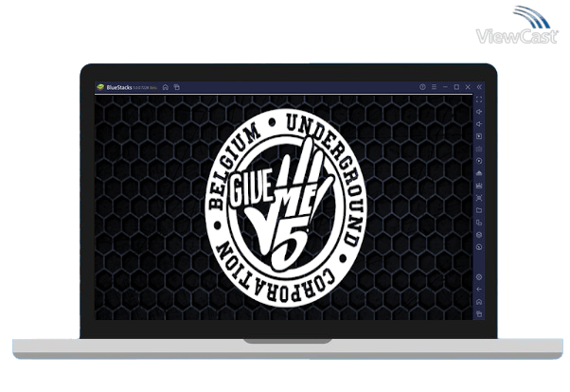Click the rotate/sync circular icon
Viewport: 570px width, 392px height.
click(479, 161)
